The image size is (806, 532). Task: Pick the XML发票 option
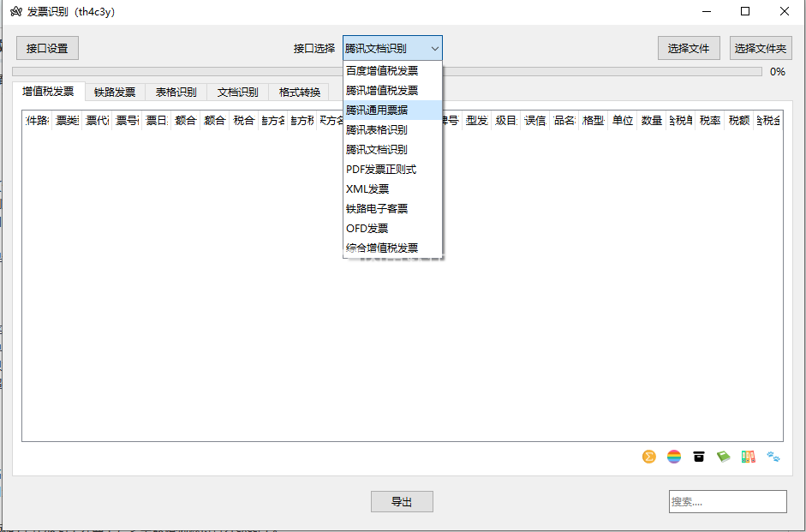(392, 189)
